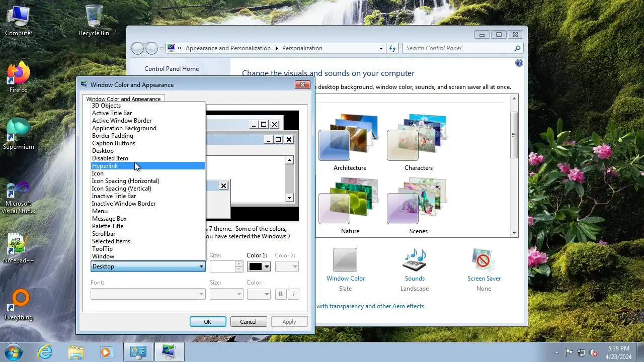
Task: Open the Control Panel help icon
Action: pyautogui.click(x=519, y=63)
